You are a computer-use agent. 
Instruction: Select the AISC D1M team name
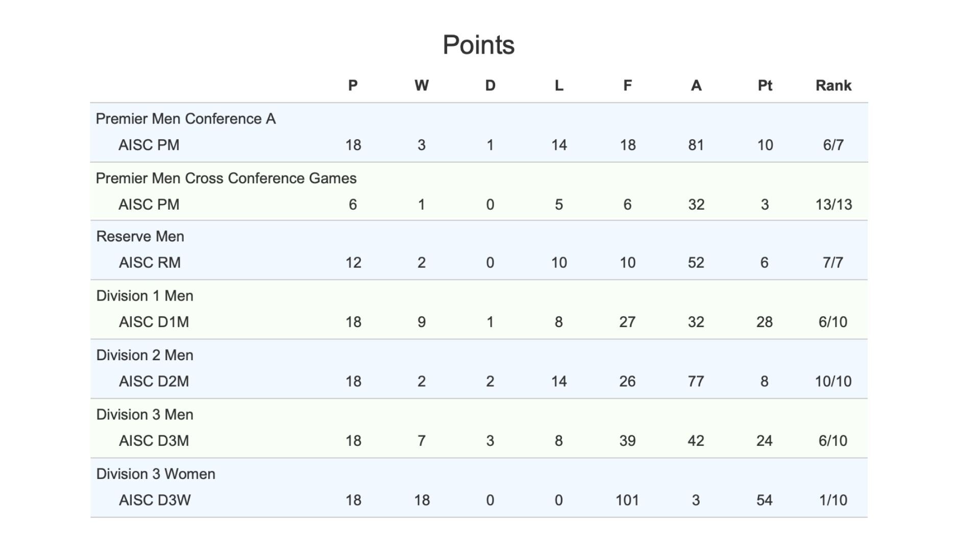154,322
